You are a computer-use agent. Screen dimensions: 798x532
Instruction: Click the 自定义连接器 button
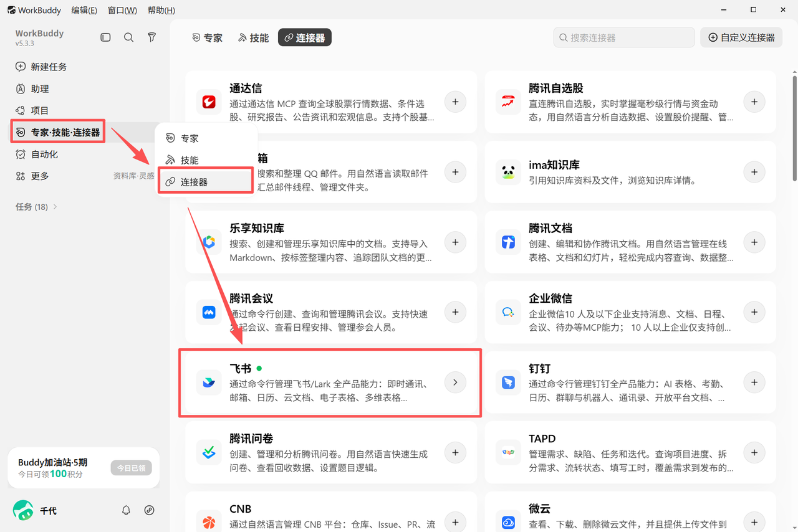pyautogui.click(x=741, y=37)
